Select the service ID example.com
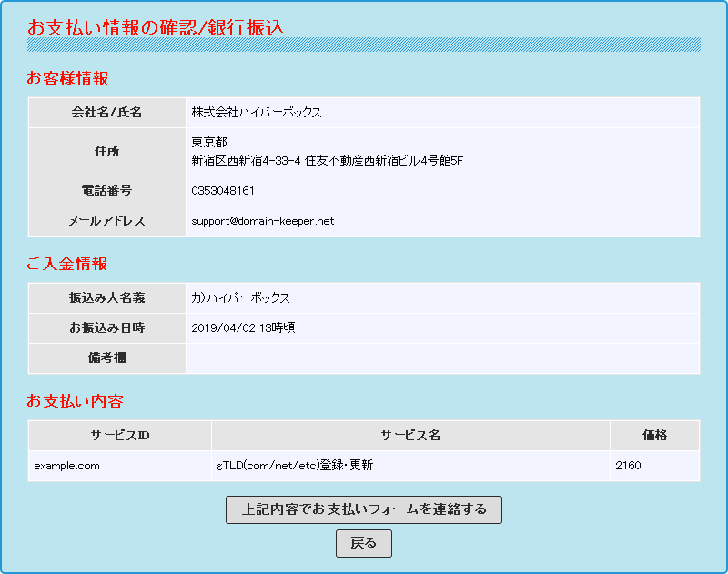Screen dimensions: 728x574 66,466
